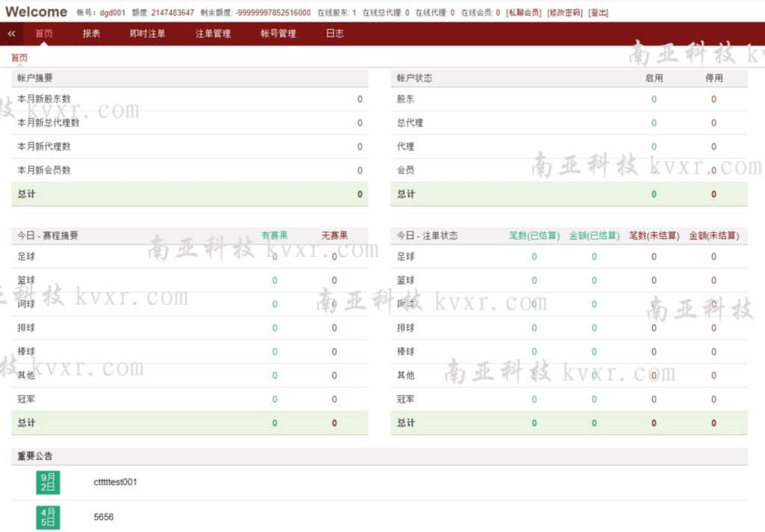Click the 停用 column header
This screenshot has height=532, width=765.
point(713,78)
